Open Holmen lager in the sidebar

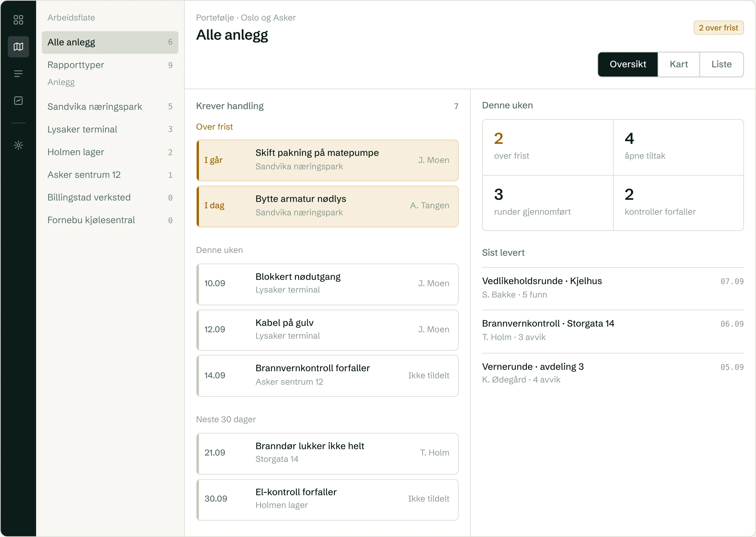click(x=110, y=152)
